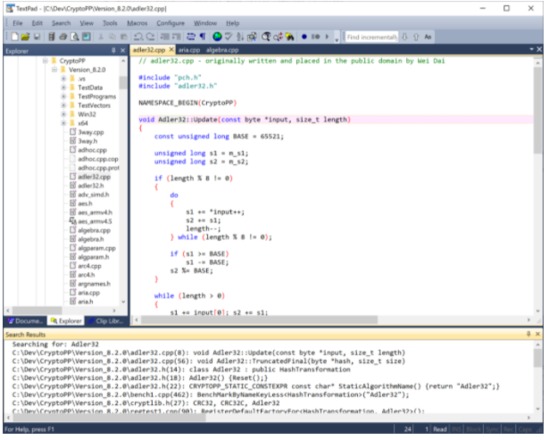Expand the TestData folder
This screenshot has height=440, width=550.
click(x=63, y=87)
